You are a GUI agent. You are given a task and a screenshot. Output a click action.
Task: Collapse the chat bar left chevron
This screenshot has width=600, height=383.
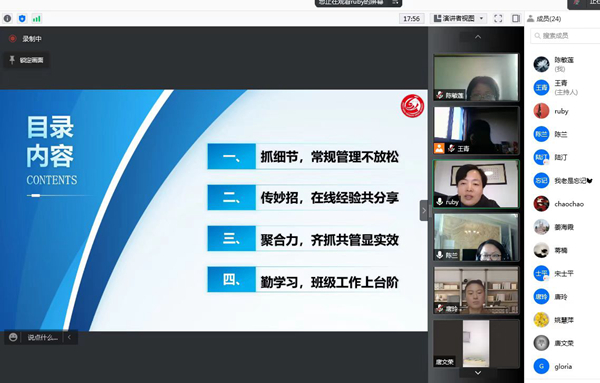pos(69,337)
